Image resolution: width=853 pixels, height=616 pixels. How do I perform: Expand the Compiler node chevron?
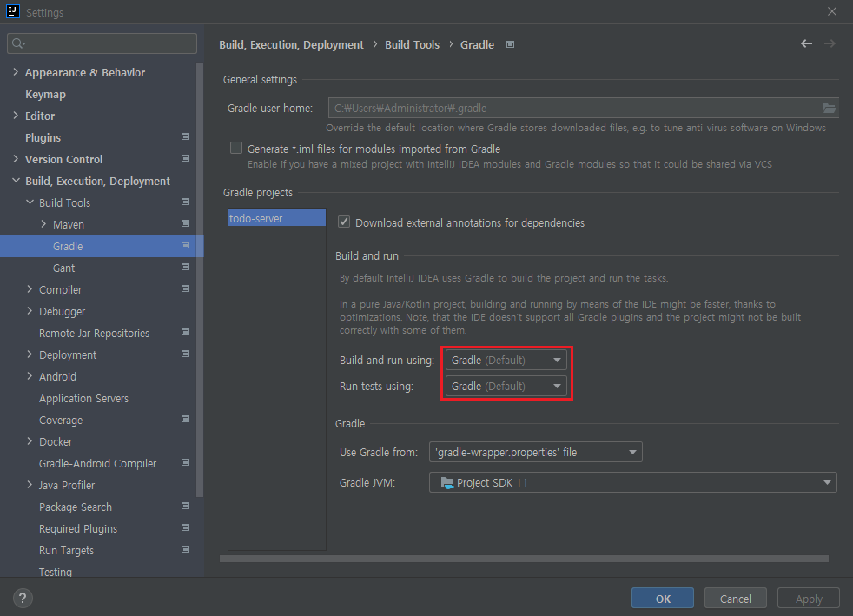pos(30,289)
